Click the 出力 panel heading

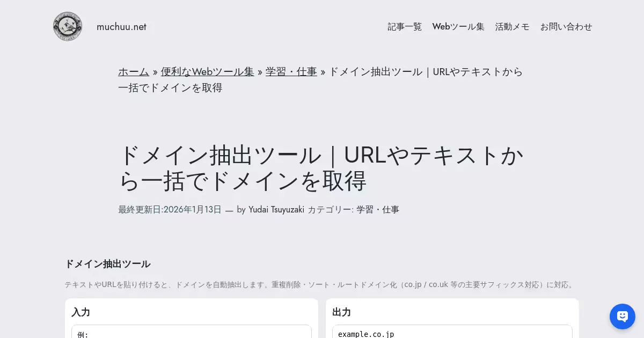pos(341,312)
